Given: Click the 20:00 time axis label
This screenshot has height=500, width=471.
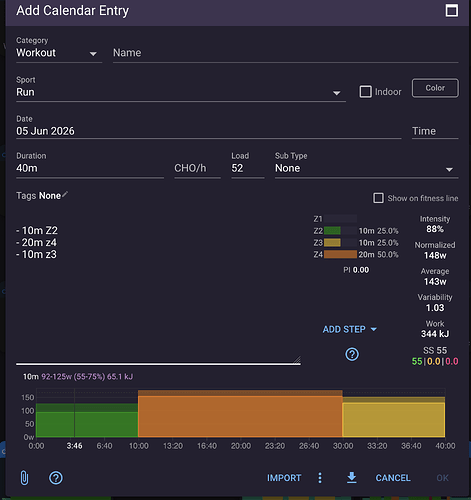Looking at the screenshot, I should coord(241,446).
